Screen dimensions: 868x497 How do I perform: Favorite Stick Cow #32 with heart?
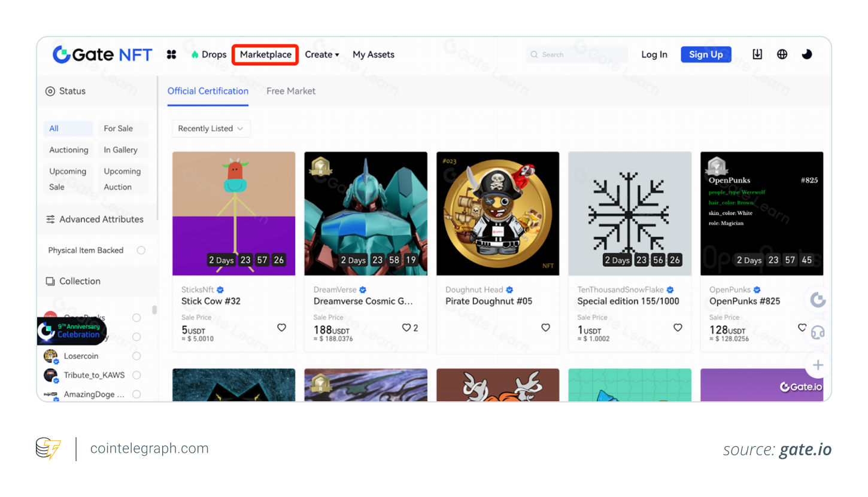pos(281,327)
